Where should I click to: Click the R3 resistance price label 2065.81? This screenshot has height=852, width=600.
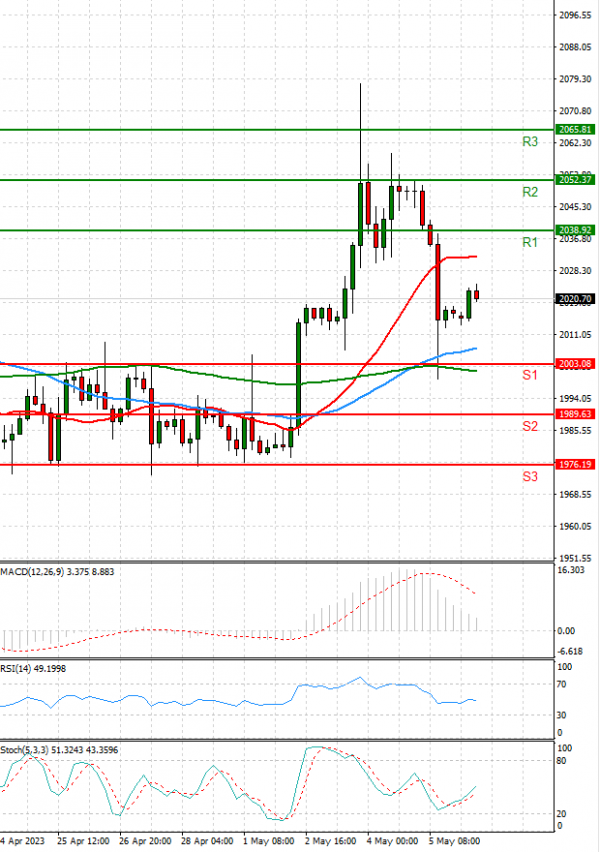(574, 129)
